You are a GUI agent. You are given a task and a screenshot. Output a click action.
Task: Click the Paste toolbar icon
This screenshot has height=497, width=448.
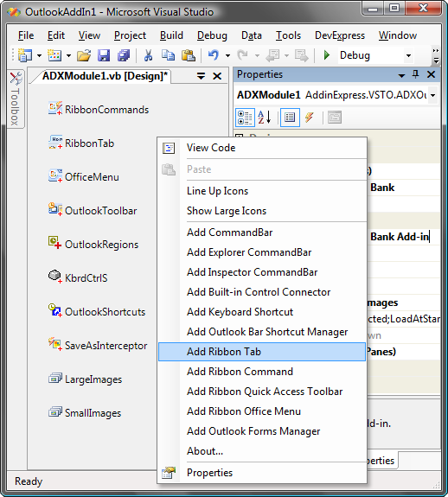189,55
